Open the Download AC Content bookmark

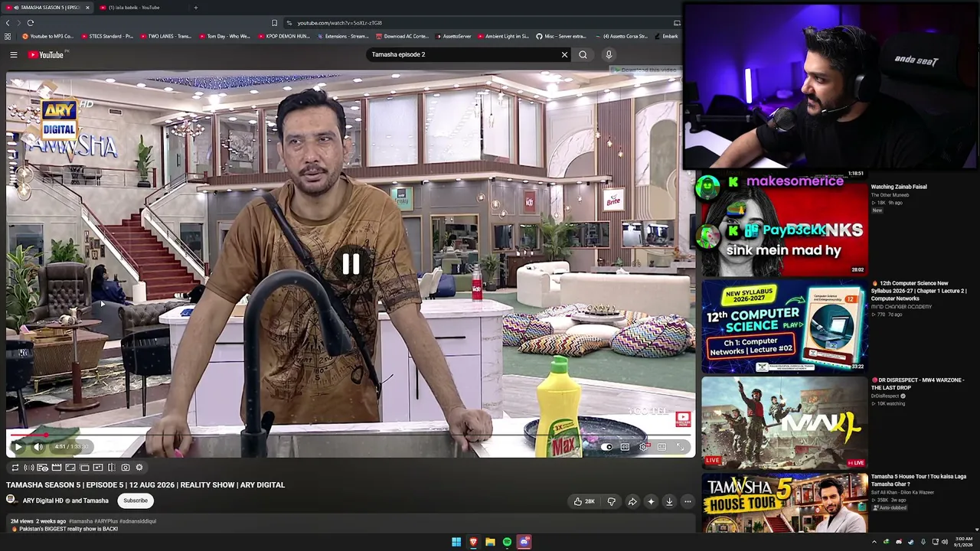point(402,36)
